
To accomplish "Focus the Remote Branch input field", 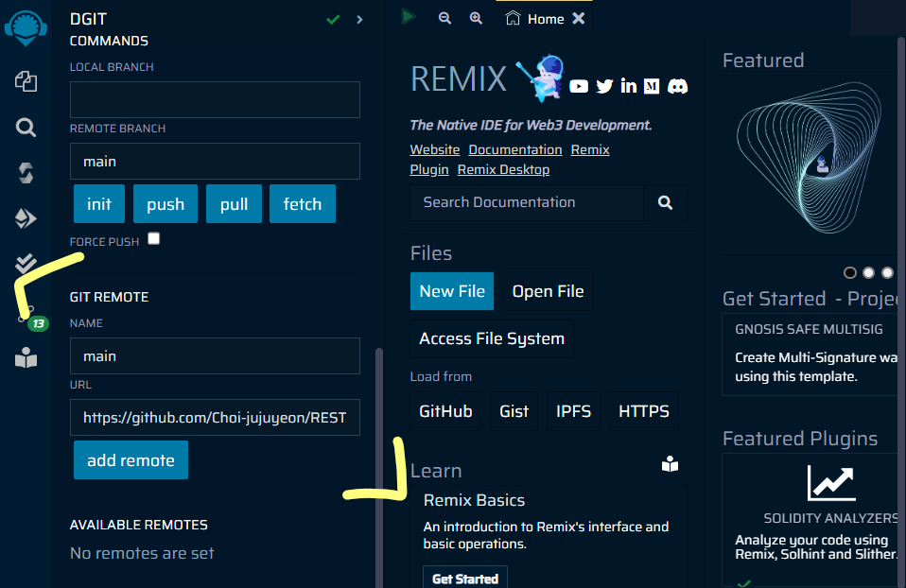I will tap(215, 161).
